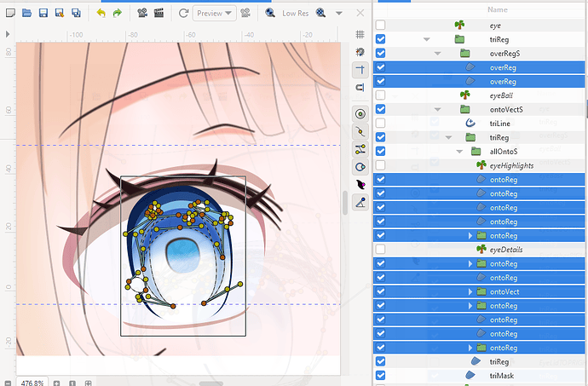The image size is (588, 386).
Task: Open a file with the folder icon
Action: pos(26,13)
